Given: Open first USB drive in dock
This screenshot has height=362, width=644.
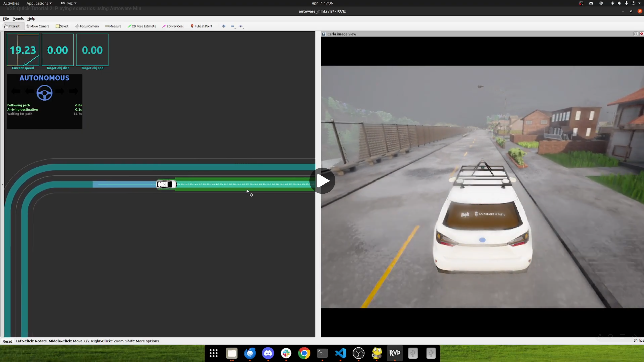Looking at the screenshot, I should tap(413, 353).
